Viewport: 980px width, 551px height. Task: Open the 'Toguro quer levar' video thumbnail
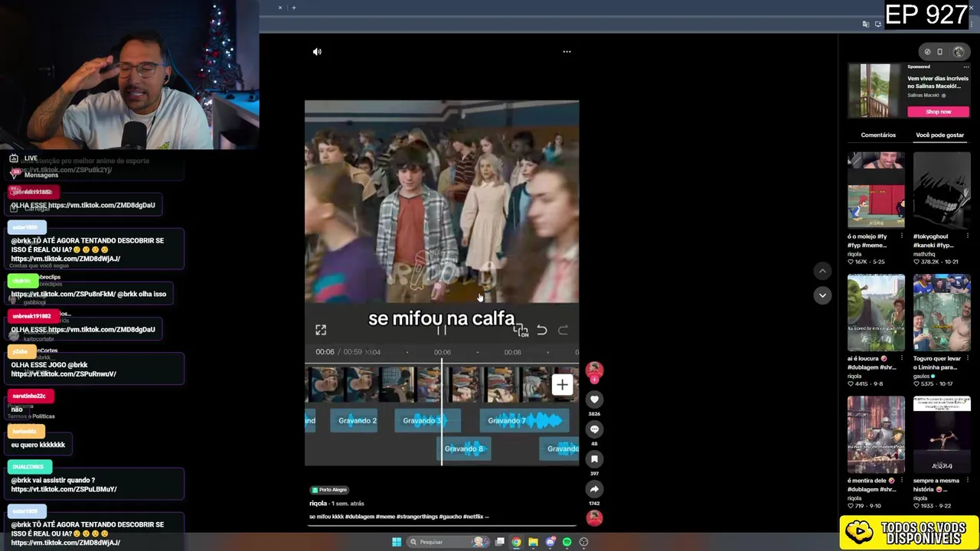(x=942, y=313)
